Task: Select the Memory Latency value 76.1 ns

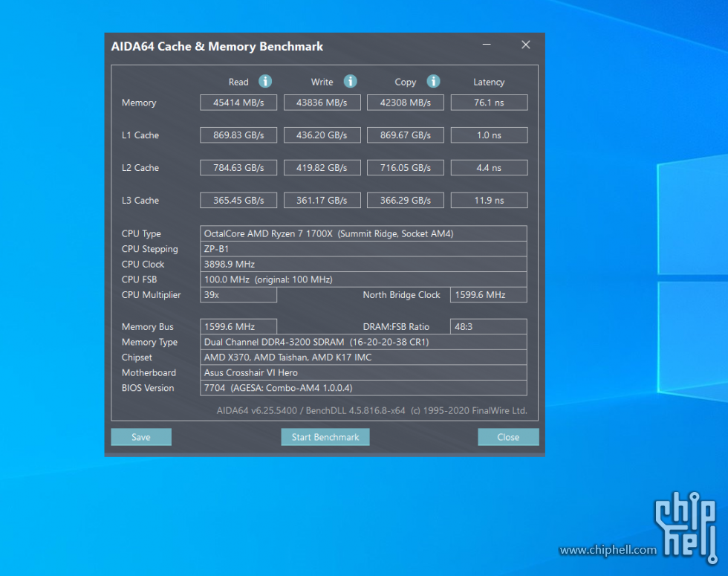Action: click(x=489, y=103)
